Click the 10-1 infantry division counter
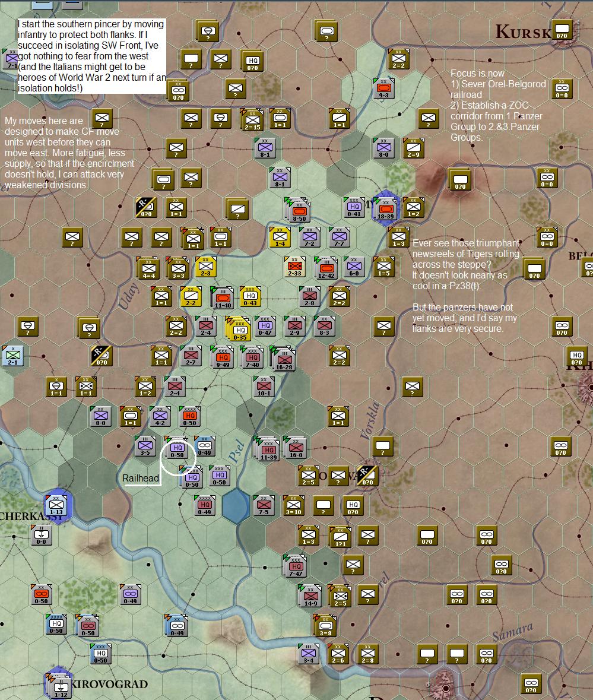The width and height of the screenshot is (593, 700). click(264, 386)
